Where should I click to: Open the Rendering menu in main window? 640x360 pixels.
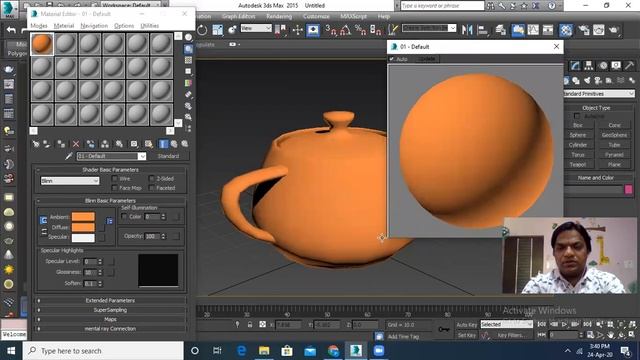(x=279, y=16)
